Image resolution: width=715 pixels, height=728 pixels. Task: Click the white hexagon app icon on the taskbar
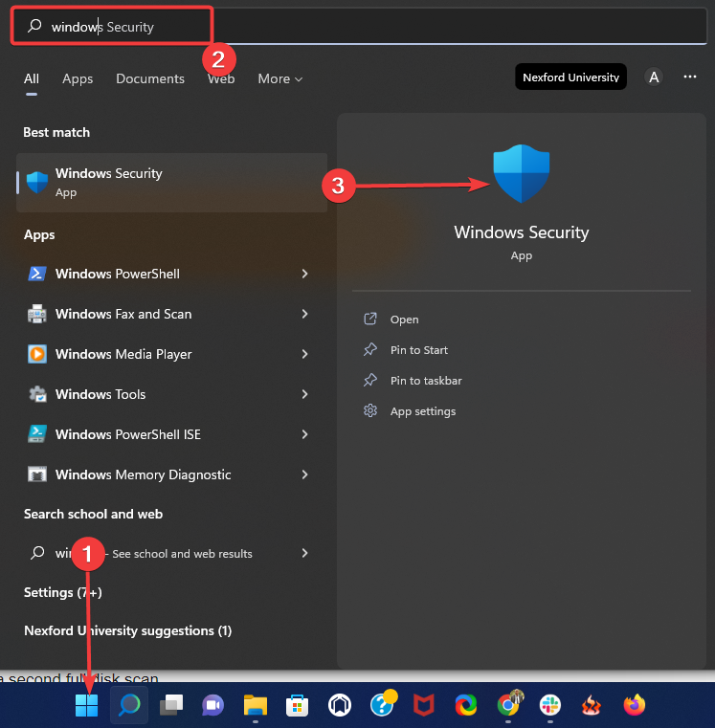340,705
